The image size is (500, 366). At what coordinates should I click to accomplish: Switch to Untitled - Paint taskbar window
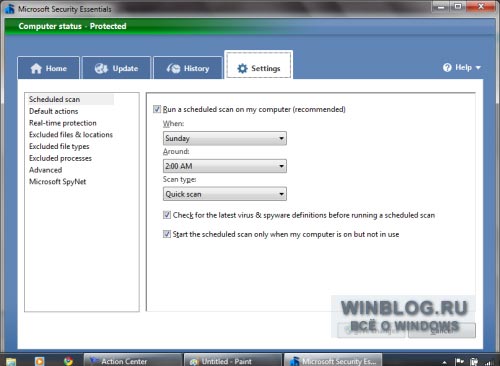[x=233, y=361]
